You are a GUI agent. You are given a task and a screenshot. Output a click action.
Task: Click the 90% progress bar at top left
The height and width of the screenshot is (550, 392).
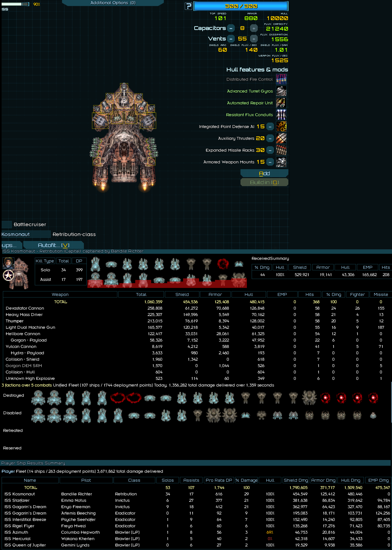pyautogui.click(x=15, y=4)
